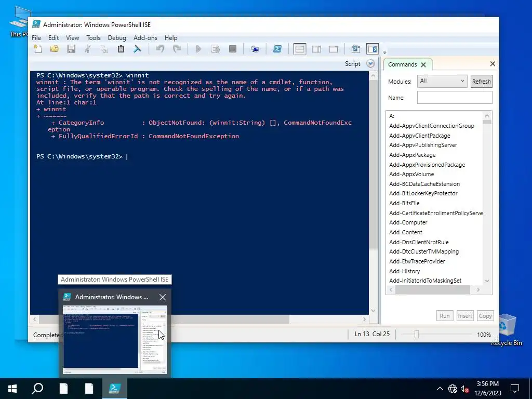Adjust the zoom slider at 100%

coord(416,335)
